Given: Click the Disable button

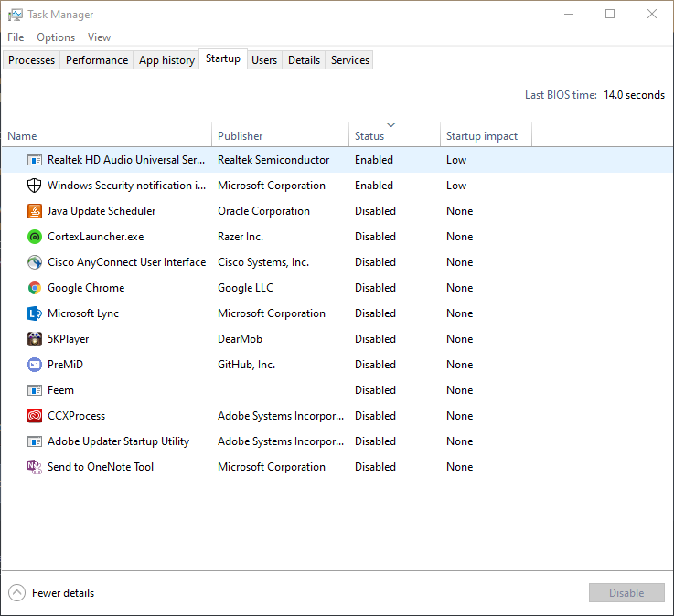Looking at the screenshot, I should (626, 593).
